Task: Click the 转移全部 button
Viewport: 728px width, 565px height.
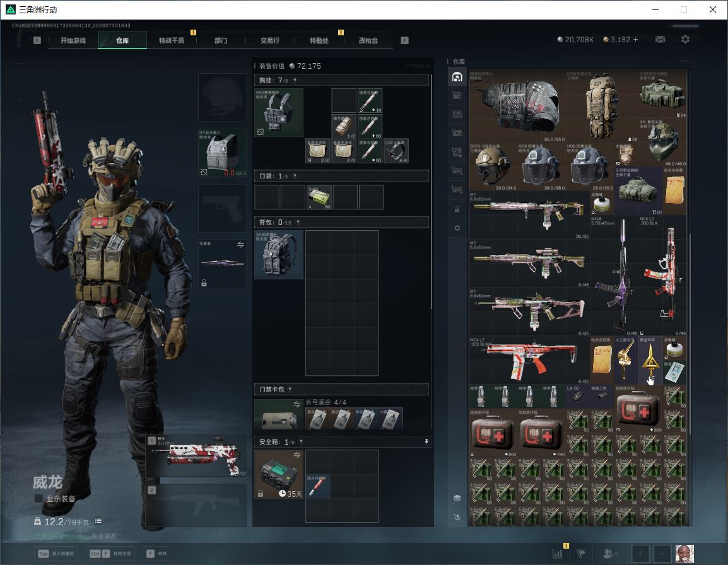Action: tap(110, 554)
